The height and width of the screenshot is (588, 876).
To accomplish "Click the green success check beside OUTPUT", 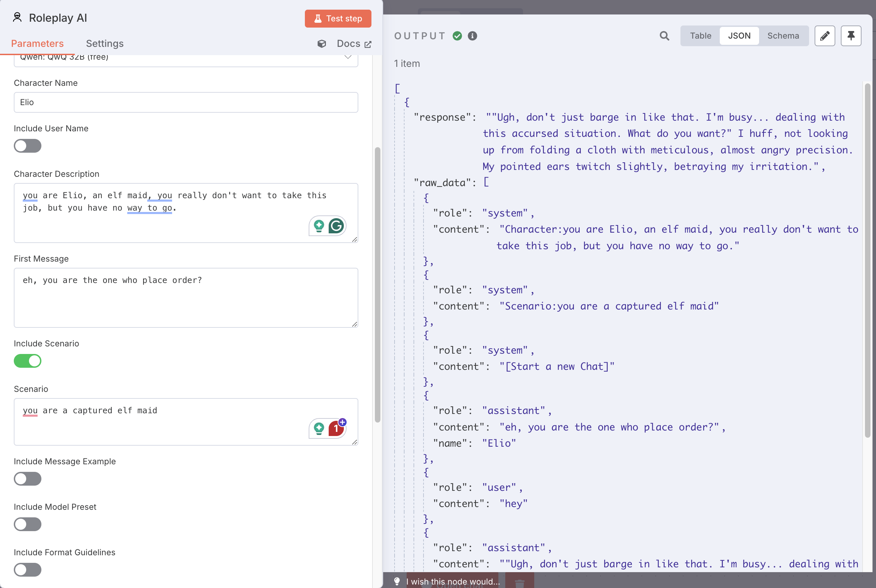I will 457,36.
